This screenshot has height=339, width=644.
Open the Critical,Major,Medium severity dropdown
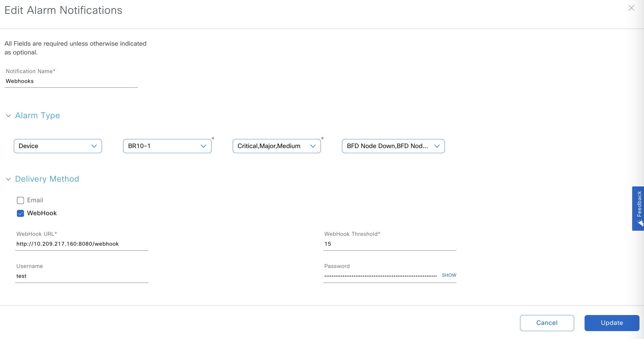[276, 146]
